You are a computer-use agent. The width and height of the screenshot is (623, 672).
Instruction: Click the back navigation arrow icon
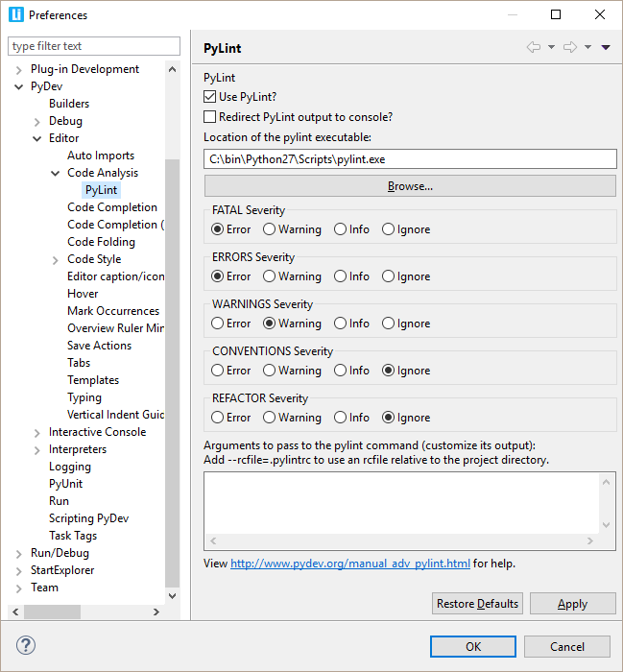(534, 47)
